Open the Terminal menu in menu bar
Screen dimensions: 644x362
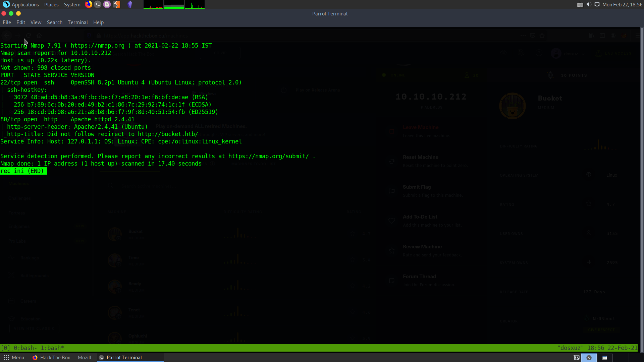pos(77,22)
